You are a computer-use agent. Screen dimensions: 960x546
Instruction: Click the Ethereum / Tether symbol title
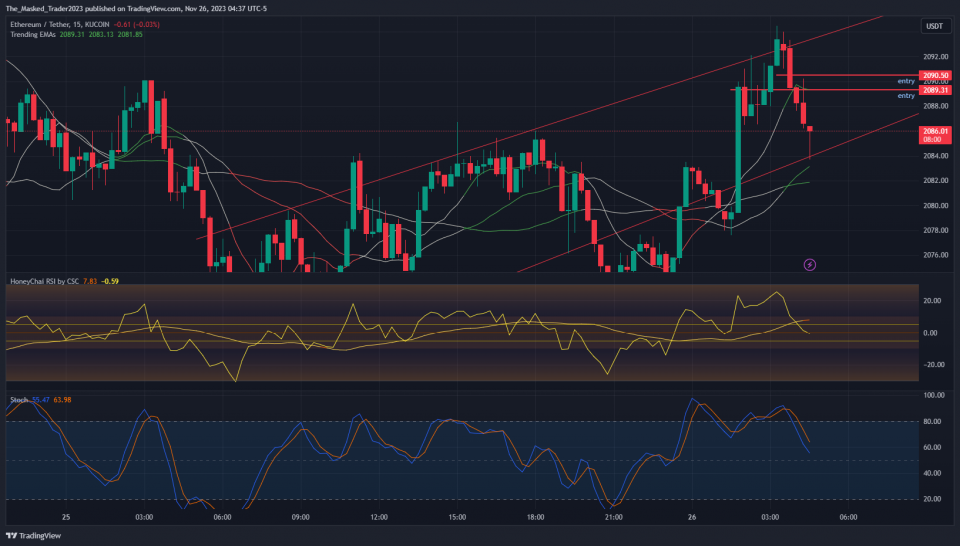49,23
